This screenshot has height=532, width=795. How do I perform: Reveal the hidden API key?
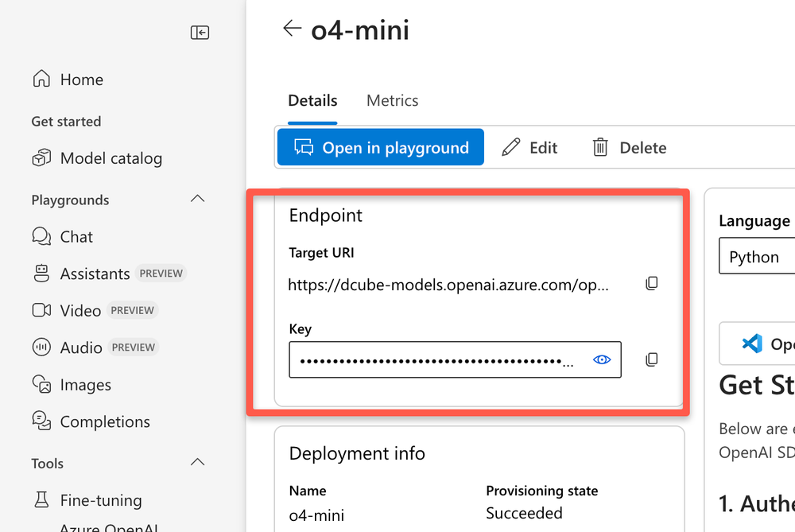point(602,359)
